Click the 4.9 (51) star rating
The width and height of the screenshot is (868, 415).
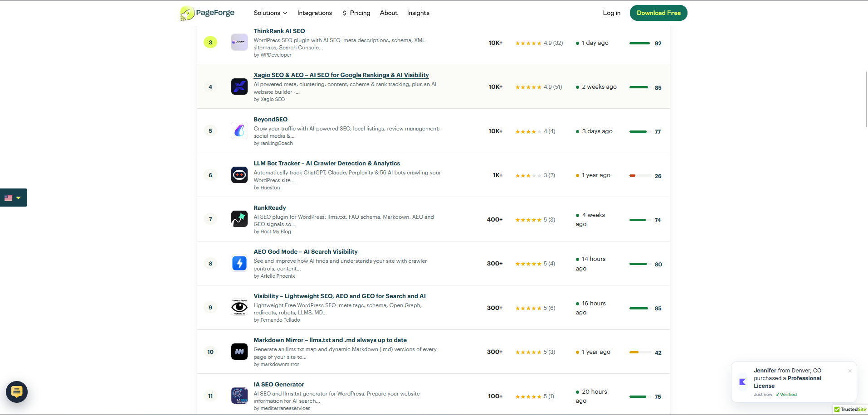tap(539, 87)
